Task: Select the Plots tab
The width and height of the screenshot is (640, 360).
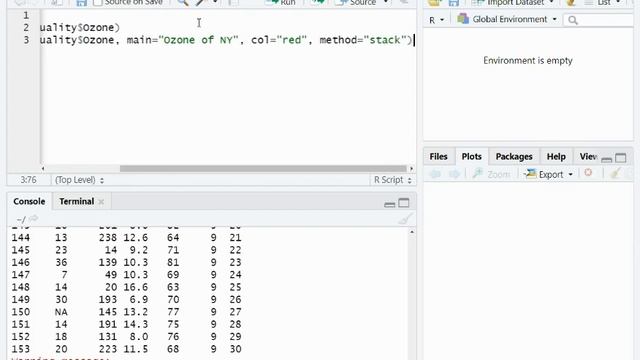Action: tap(471, 157)
